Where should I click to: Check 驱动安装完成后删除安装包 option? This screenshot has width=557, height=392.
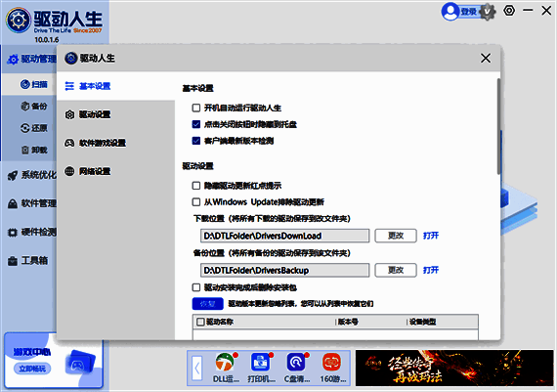coord(196,287)
